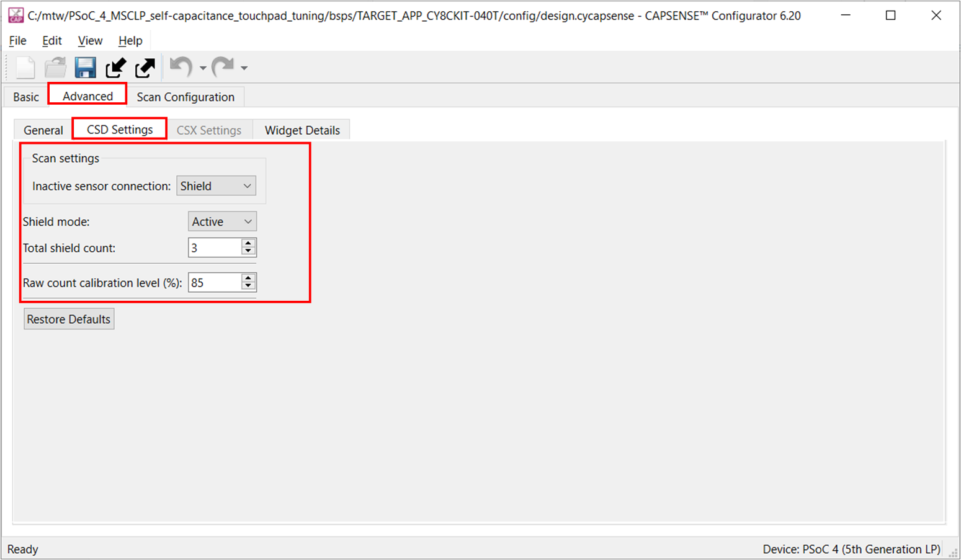Save the configuration with the floppy disk icon
This screenshot has height=560, width=961.
pyautogui.click(x=85, y=67)
